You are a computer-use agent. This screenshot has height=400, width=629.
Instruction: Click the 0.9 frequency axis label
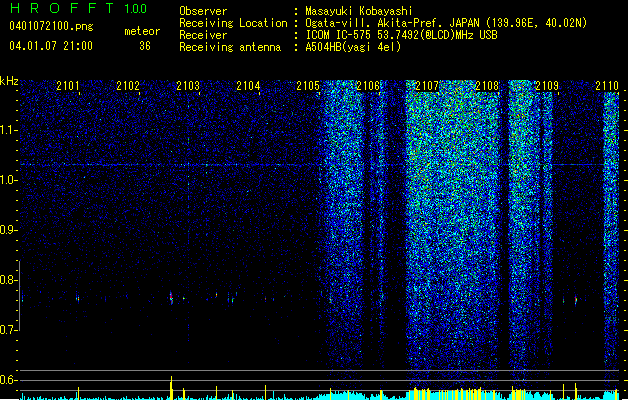click(x=8, y=230)
